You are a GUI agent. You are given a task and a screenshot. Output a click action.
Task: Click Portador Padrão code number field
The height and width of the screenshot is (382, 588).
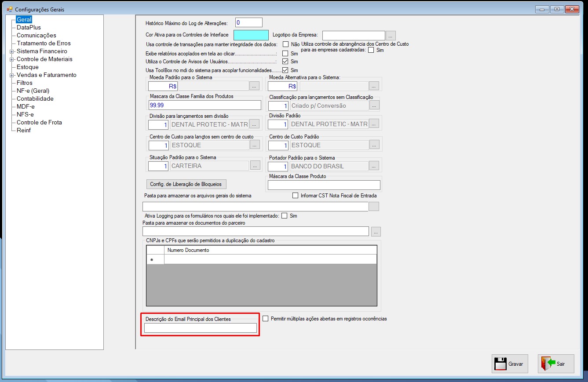[x=278, y=166]
